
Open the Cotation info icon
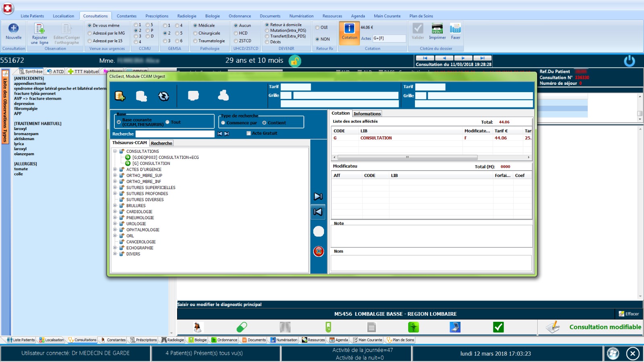point(349,28)
